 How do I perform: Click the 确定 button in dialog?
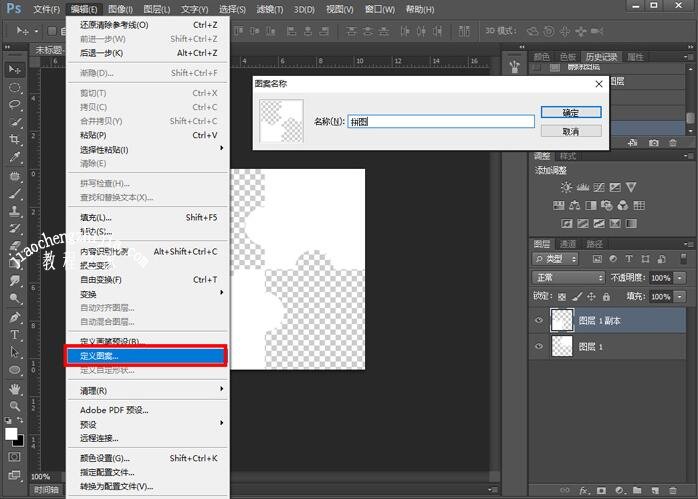pos(570,112)
